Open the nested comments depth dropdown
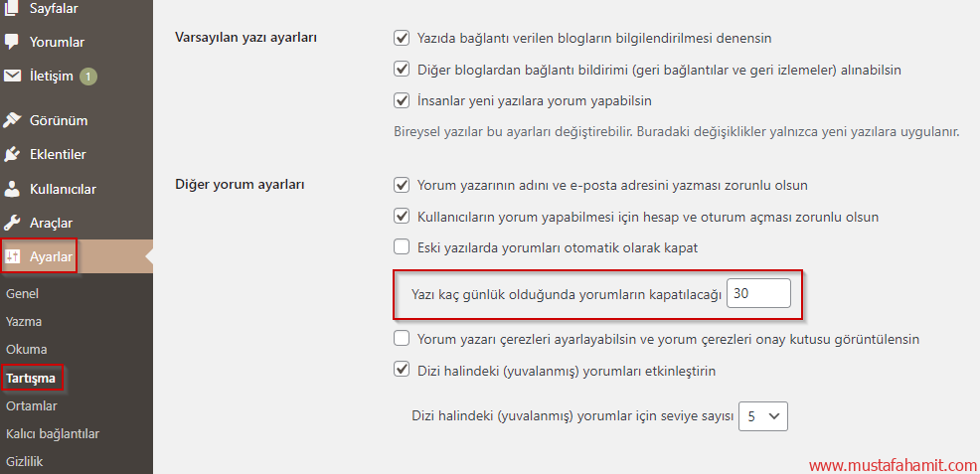This screenshot has width=980, height=474. click(x=762, y=416)
